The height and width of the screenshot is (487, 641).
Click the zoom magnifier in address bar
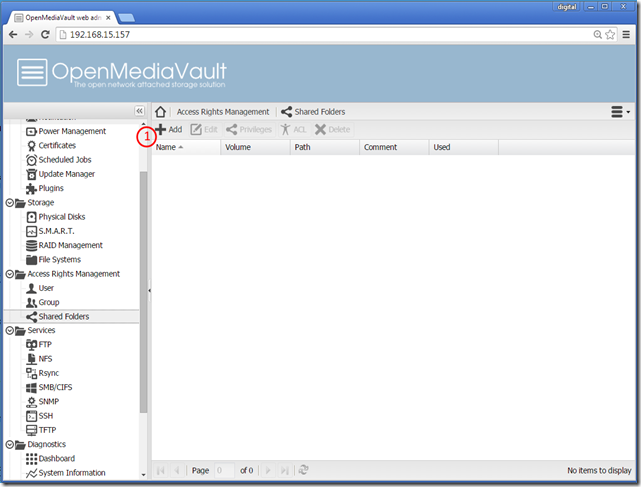point(598,35)
